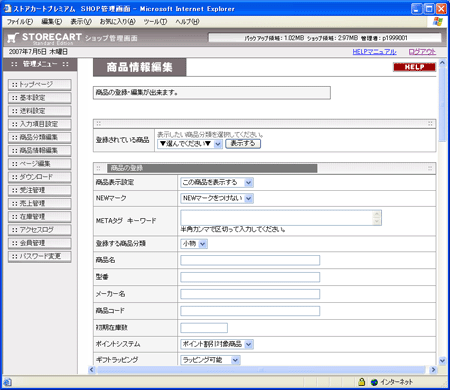
Task: Click the 商品コード input field
Action: click(250, 311)
